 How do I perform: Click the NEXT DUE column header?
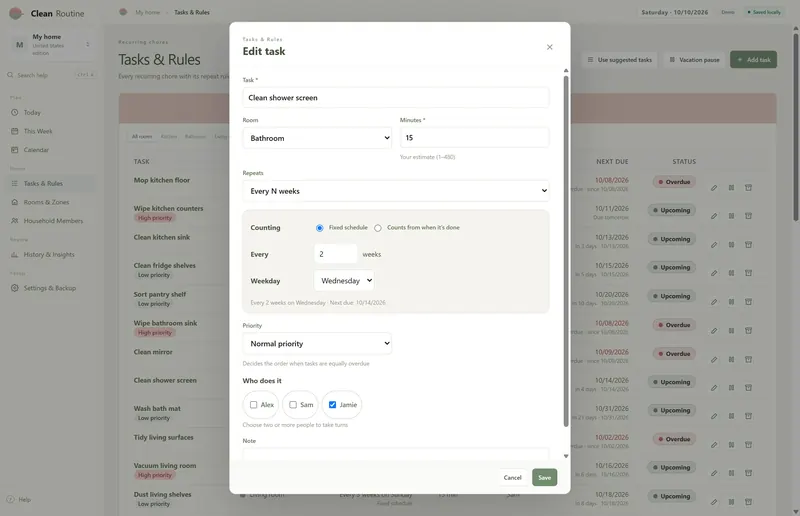[x=612, y=161]
